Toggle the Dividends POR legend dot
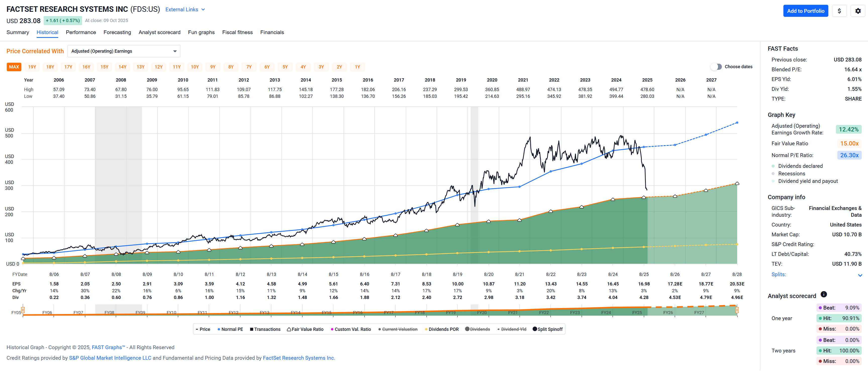The image size is (868, 371). point(426,329)
